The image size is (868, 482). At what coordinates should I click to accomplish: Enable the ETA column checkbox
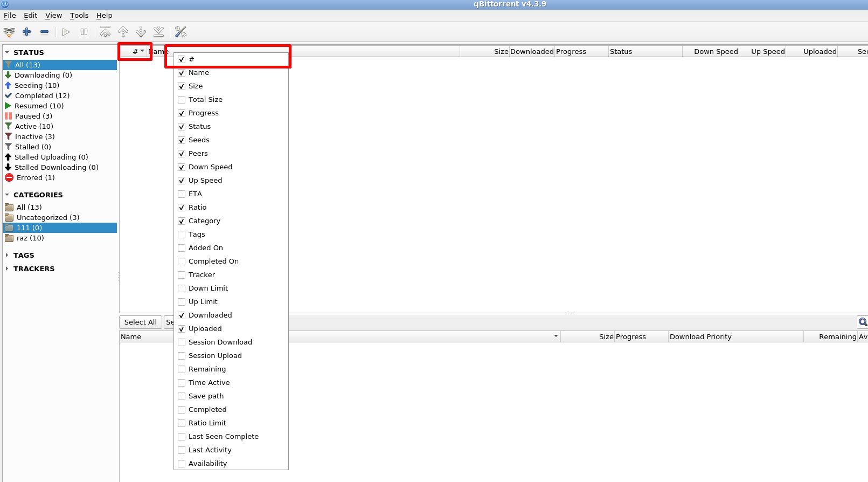click(182, 194)
